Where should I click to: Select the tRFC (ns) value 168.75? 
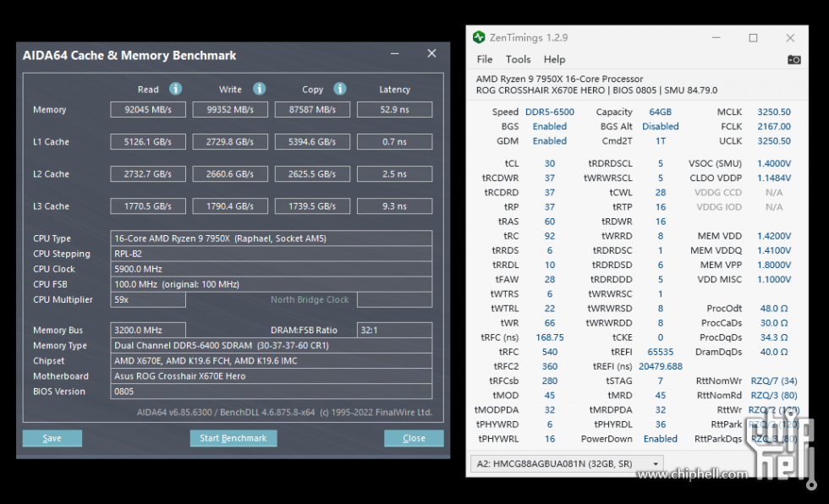[x=550, y=337]
